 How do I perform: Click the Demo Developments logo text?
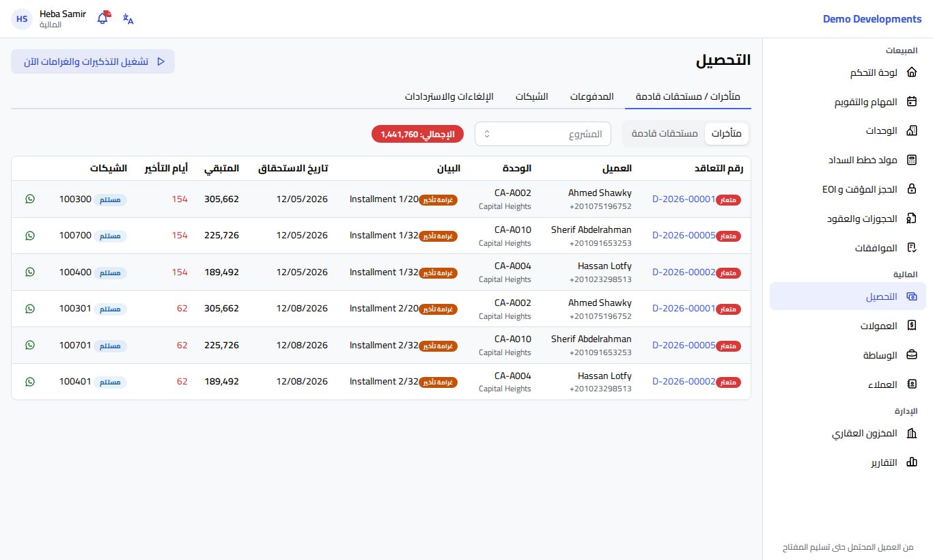[872, 19]
